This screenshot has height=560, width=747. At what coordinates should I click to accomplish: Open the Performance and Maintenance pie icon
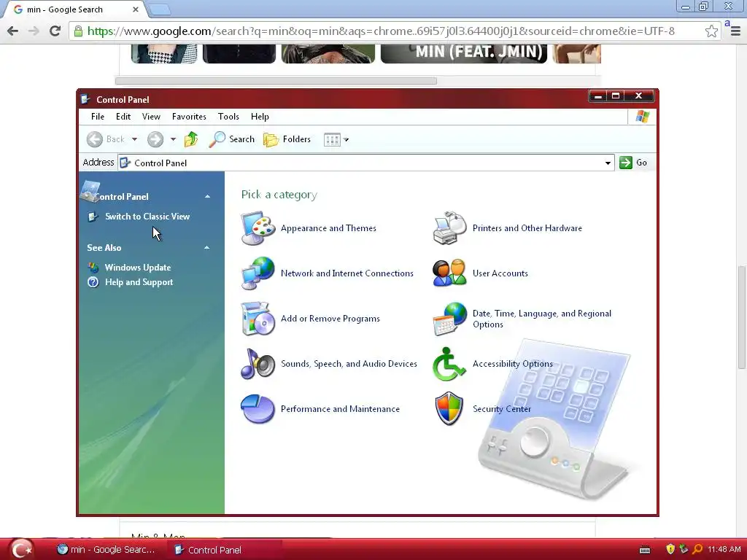tap(258, 408)
